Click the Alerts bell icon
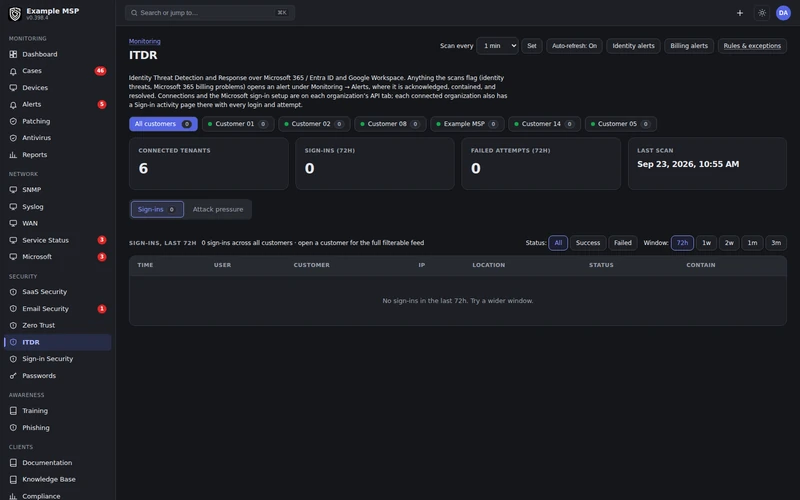Image resolution: width=800 pixels, height=500 pixels. [x=13, y=105]
